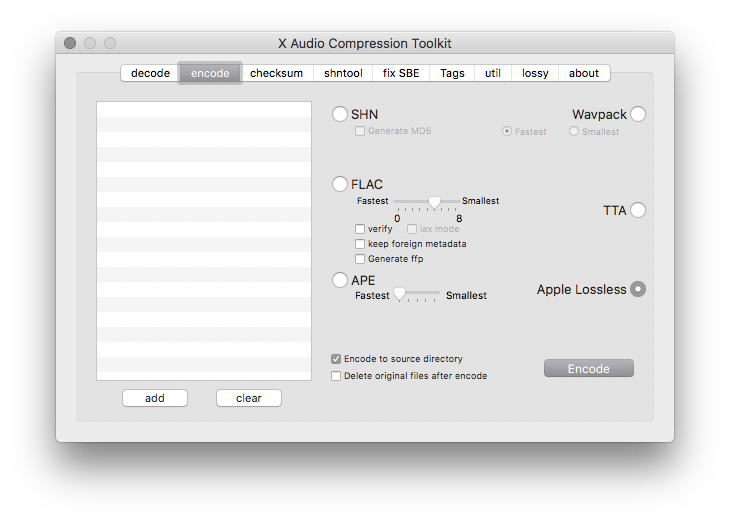Select Wavpack Fastest option
This screenshot has height=522, width=730.
(x=507, y=131)
